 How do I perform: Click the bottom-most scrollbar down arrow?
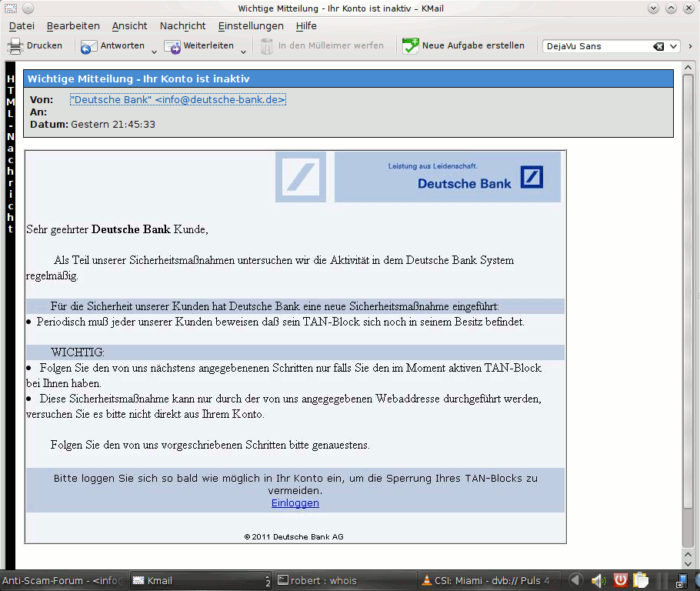[688, 564]
